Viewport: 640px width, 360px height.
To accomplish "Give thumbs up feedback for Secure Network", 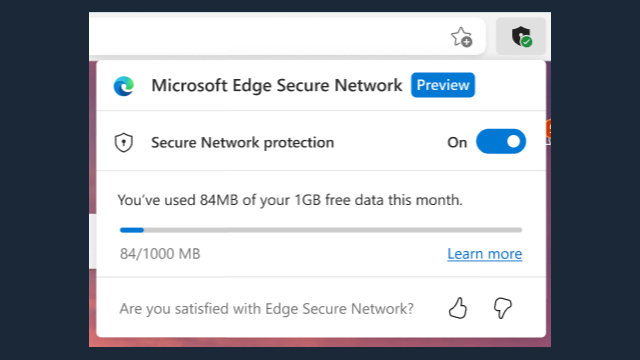I will pos(458,308).
